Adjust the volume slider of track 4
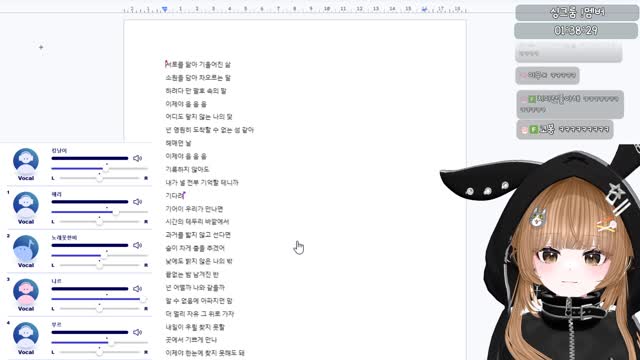This screenshot has width=640, height=360. point(99,342)
